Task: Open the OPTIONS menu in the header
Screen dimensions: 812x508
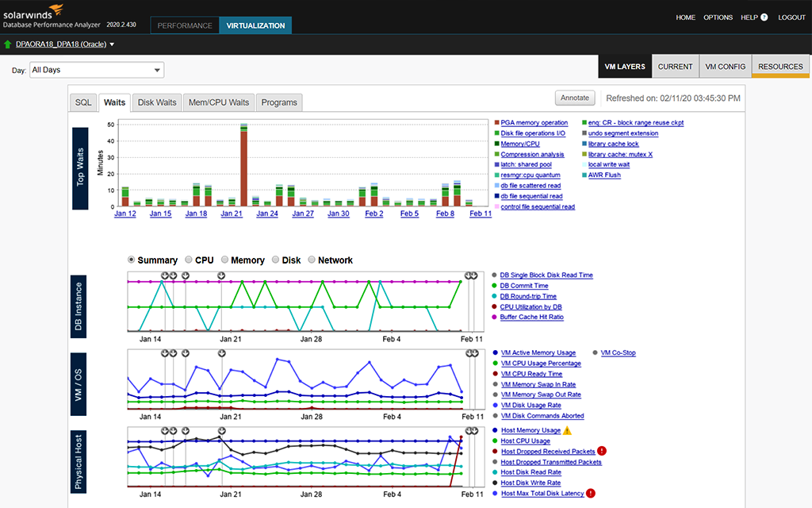Action: 718,17
